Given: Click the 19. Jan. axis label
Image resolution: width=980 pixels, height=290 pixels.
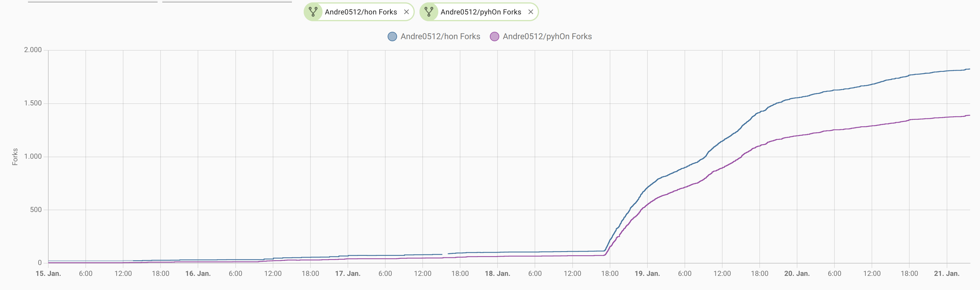Looking at the screenshot, I should (647, 274).
